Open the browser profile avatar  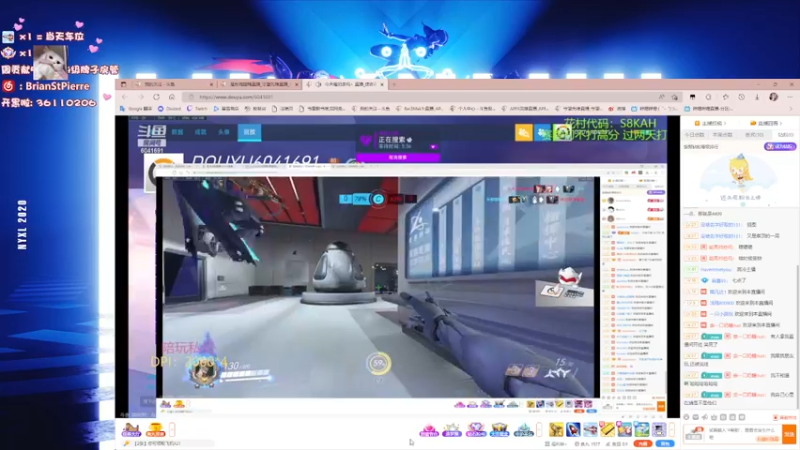pos(773,97)
